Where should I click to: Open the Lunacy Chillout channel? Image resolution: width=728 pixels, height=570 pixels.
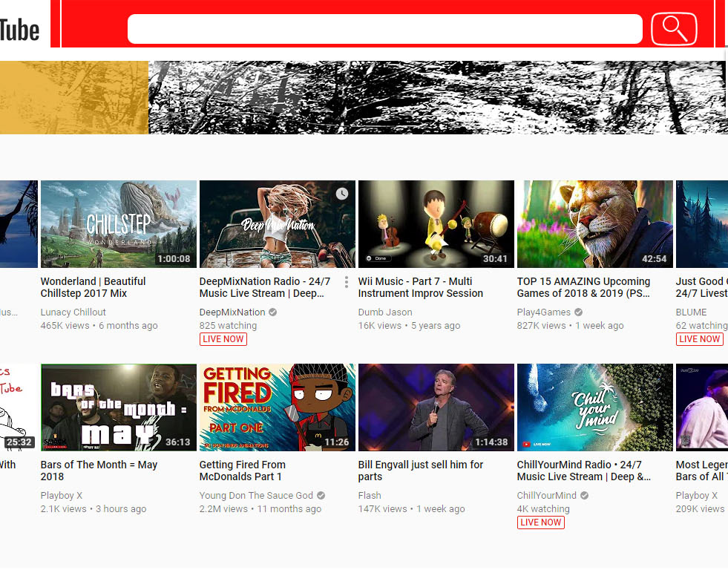(73, 312)
